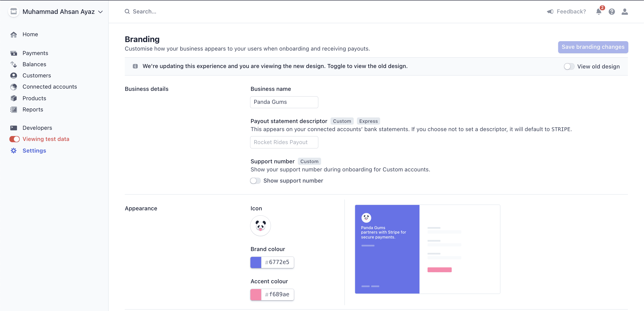The image size is (644, 311).
Task: Enable the Show support number switch
Action: point(255,181)
